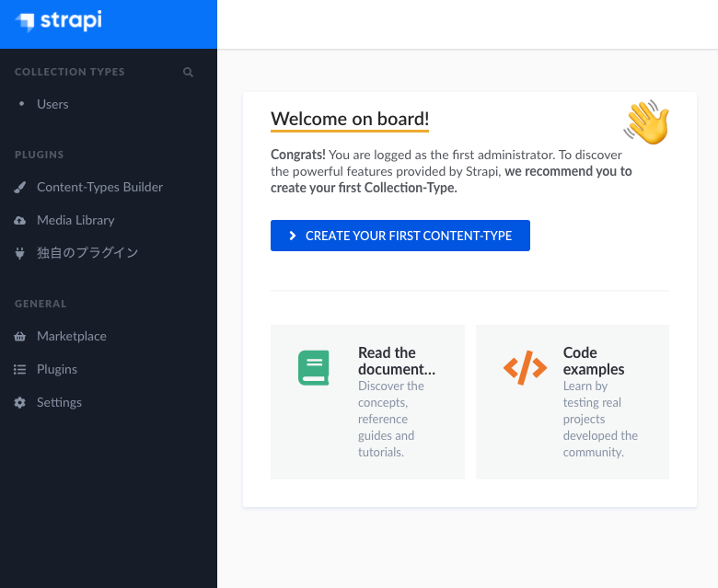The width and height of the screenshot is (718, 588).
Task: Click the Strapi logo in header
Action: coord(59,21)
